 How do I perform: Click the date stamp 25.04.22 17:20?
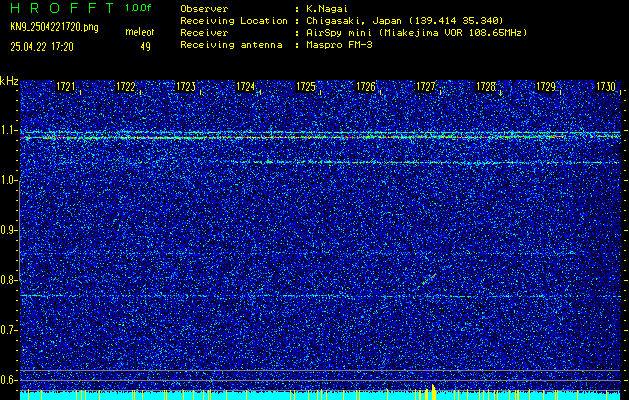coord(42,47)
